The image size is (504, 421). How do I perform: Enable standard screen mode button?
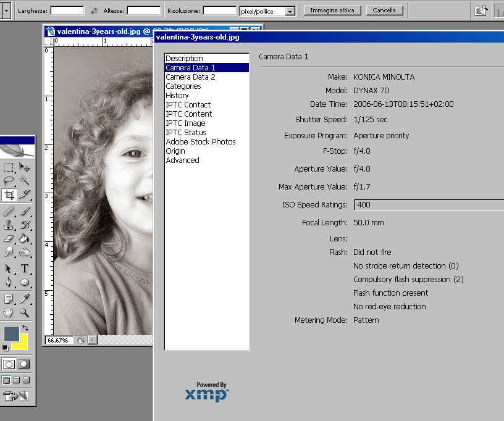click(6, 380)
